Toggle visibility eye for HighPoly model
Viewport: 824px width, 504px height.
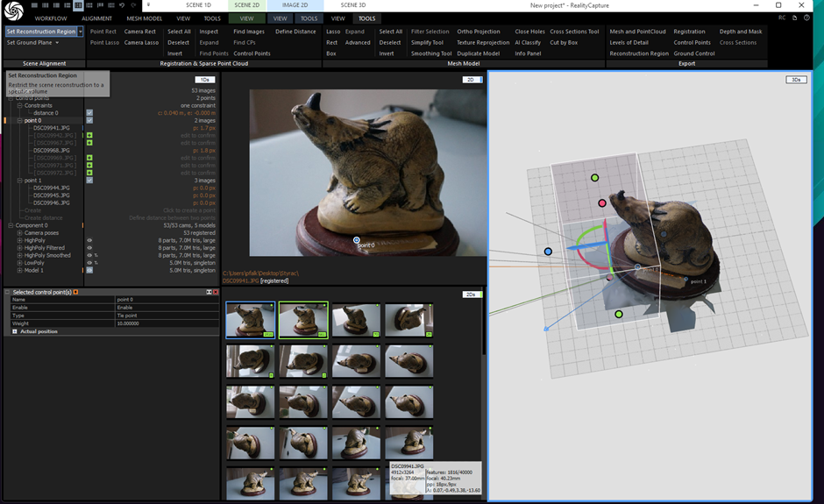click(x=89, y=240)
